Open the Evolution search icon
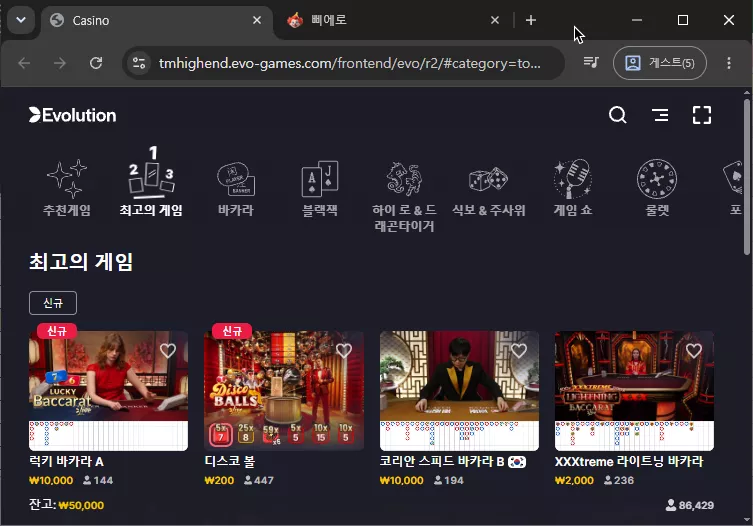Image resolution: width=753 pixels, height=526 pixels. click(x=618, y=115)
